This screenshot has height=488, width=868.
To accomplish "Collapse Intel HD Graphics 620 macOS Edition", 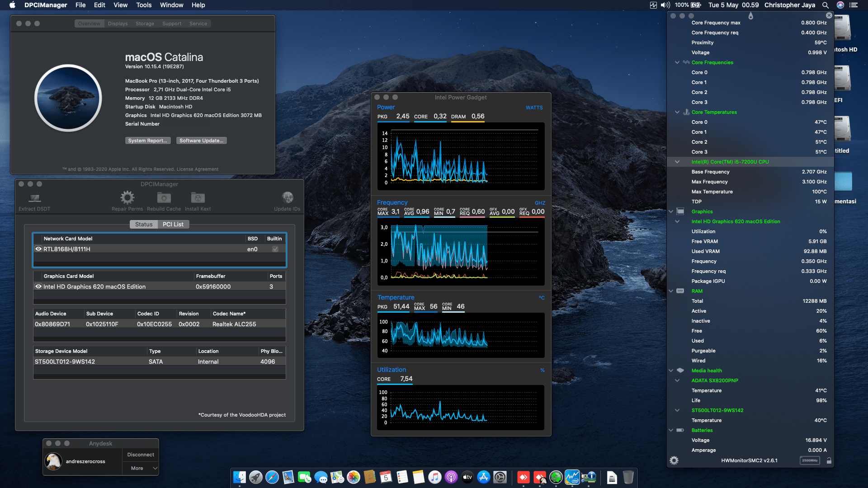I will [x=677, y=221].
